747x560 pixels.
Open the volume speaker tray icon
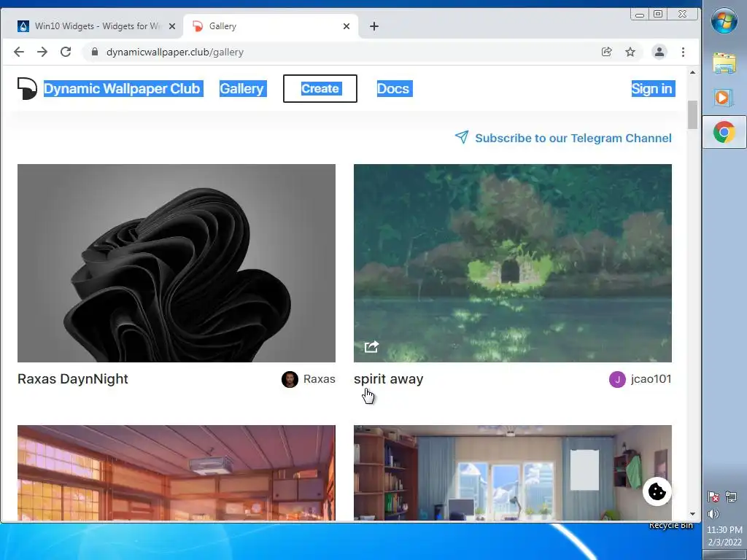tap(713, 514)
